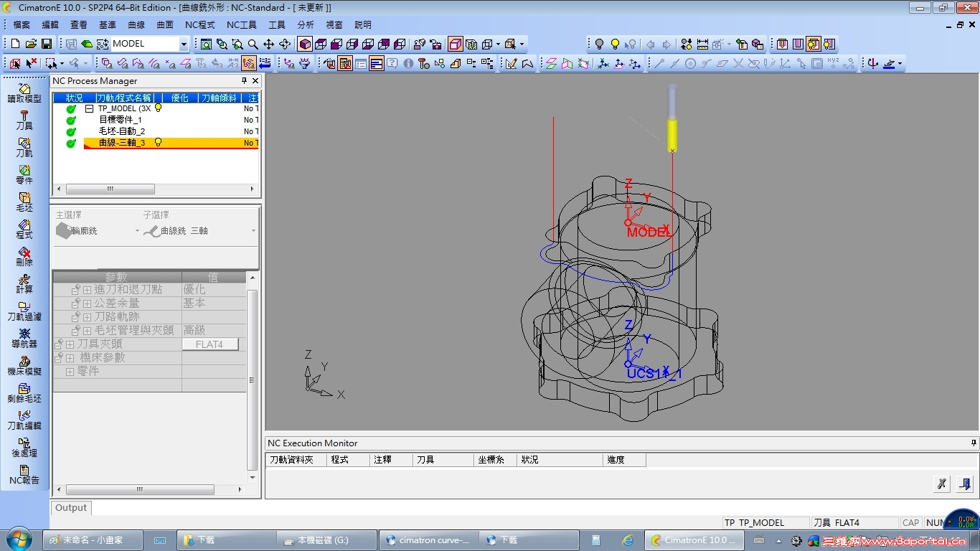Click the 刀軌/程式名稱 column header
The image size is (980, 551).
coord(124,98)
